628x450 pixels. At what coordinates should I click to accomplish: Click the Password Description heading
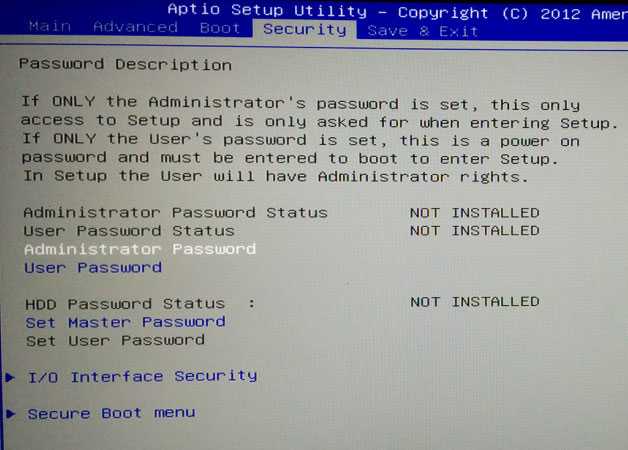coord(125,64)
